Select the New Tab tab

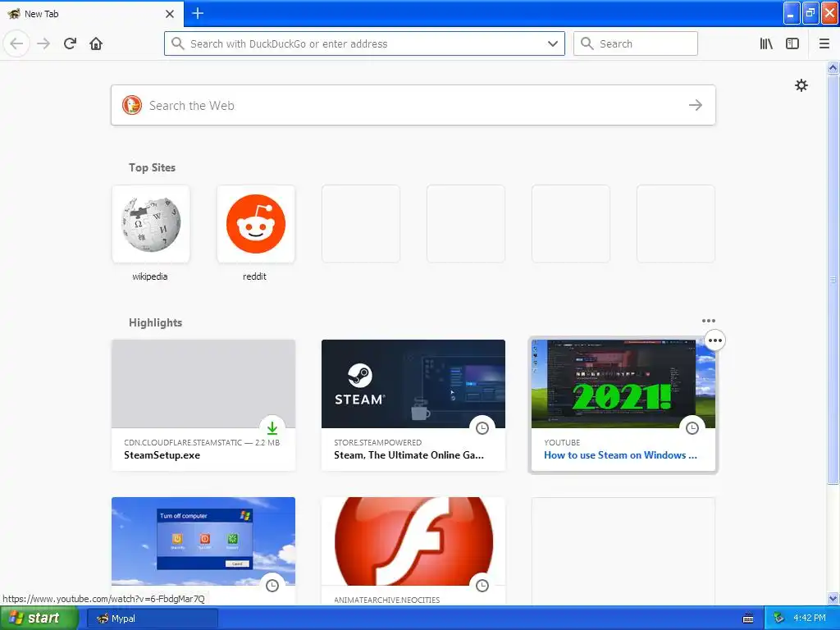(92, 14)
